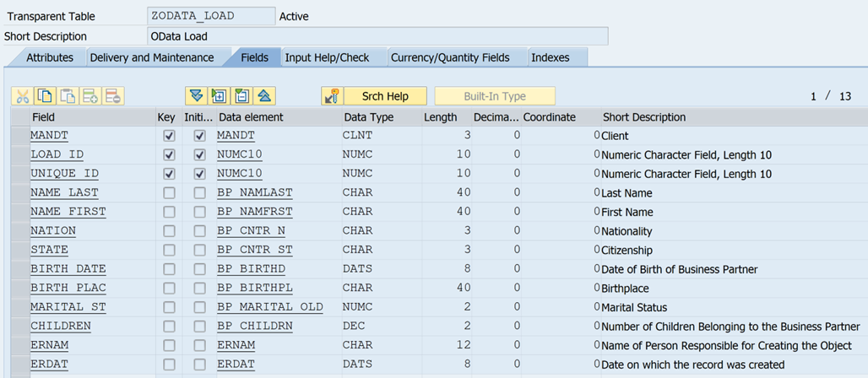Click the ERDAT field name cell
868x378 pixels.
click(49, 364)
